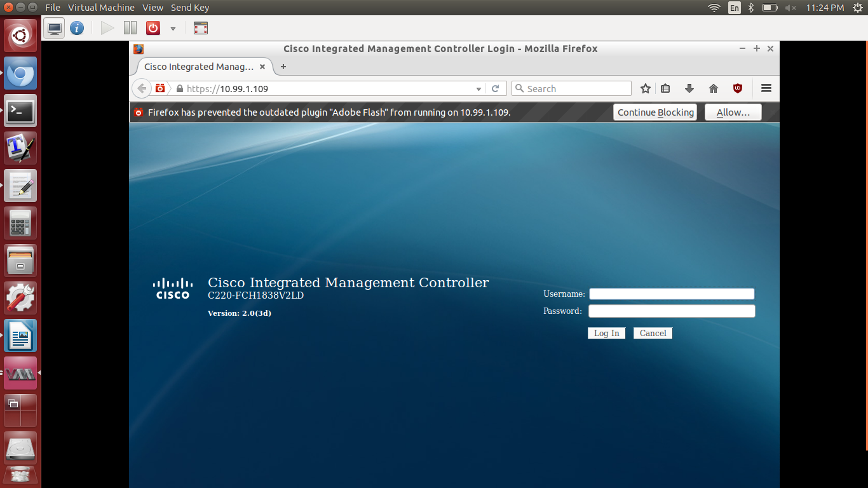Expand the shutdown options dropdown arrow
This screenshot has height=488, width=868.
pos(173,29)
